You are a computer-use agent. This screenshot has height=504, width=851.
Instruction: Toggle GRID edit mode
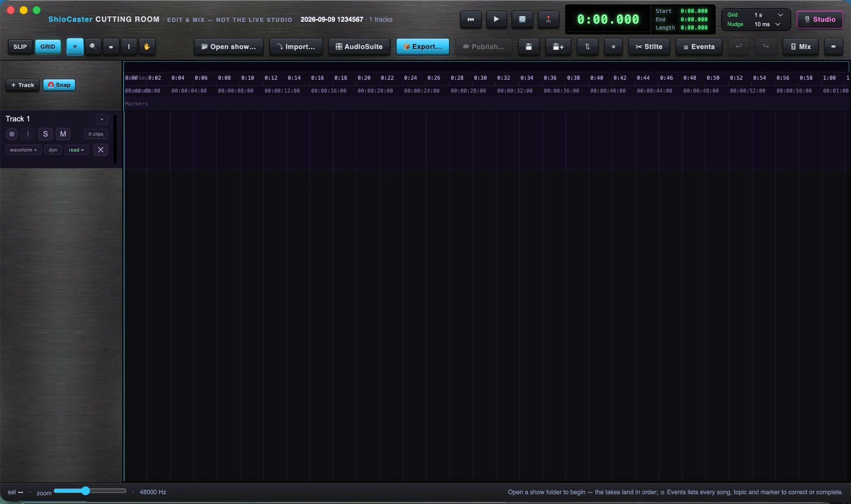[48, 47]
